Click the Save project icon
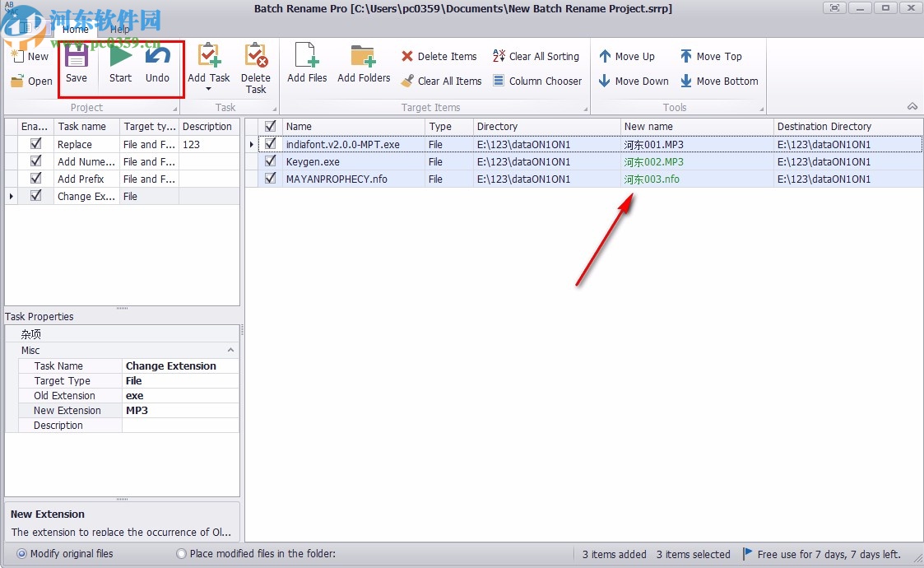Viewport: 924px width, 568px height. (x=77, y=58)
